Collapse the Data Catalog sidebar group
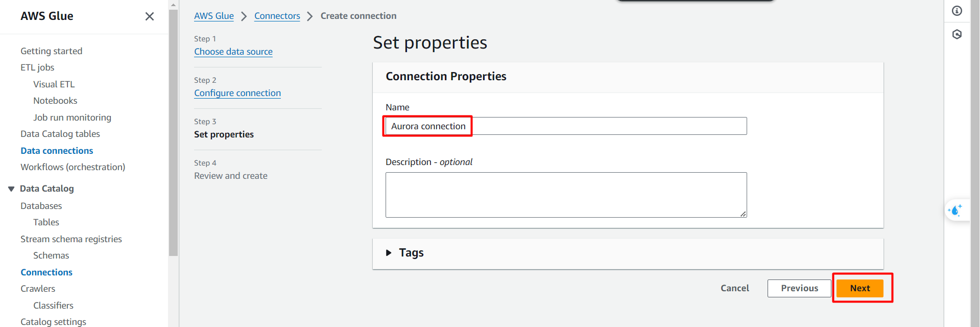Viewport: 980px width, 327px height. coord(11,189)
